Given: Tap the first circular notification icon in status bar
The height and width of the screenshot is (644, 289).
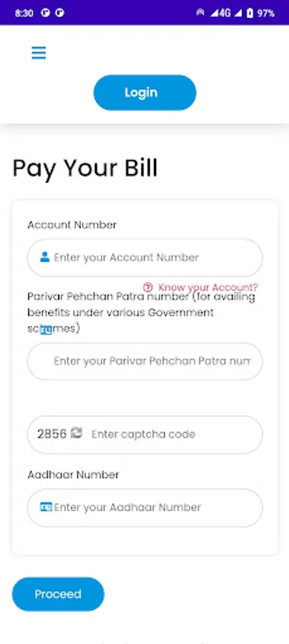Looking at the screenshot, I should 46,13.
